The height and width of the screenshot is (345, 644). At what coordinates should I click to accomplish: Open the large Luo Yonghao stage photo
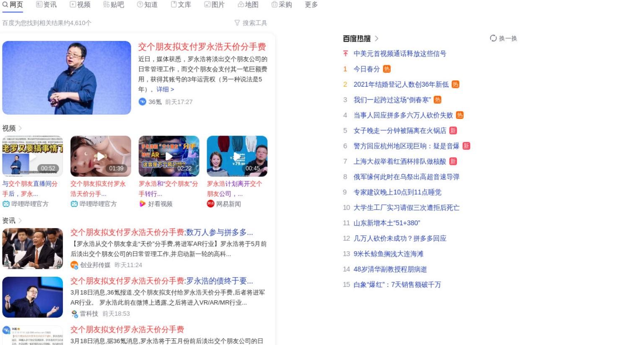tap(67, 78)
